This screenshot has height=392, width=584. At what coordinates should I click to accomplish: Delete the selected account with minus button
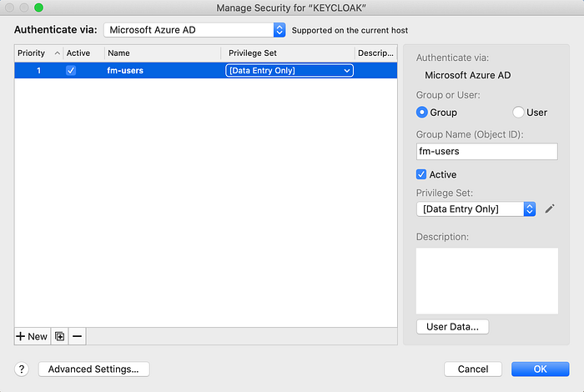(77, 336)
